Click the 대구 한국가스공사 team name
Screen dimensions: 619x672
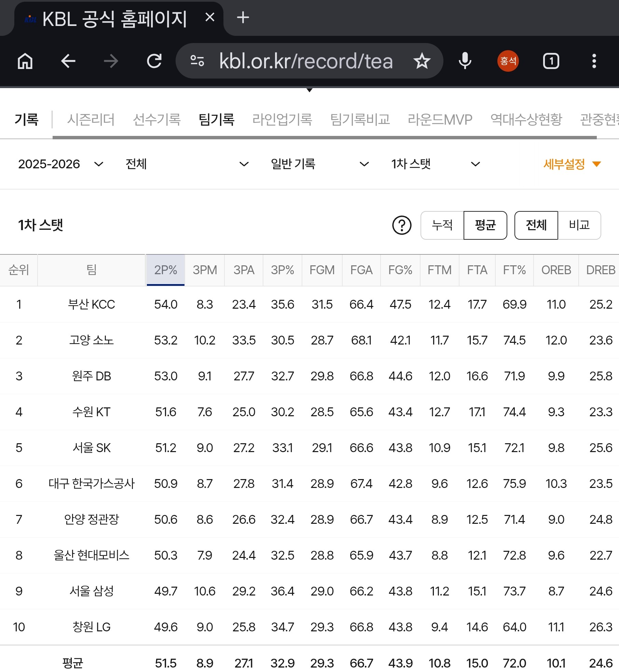point(92,484)
